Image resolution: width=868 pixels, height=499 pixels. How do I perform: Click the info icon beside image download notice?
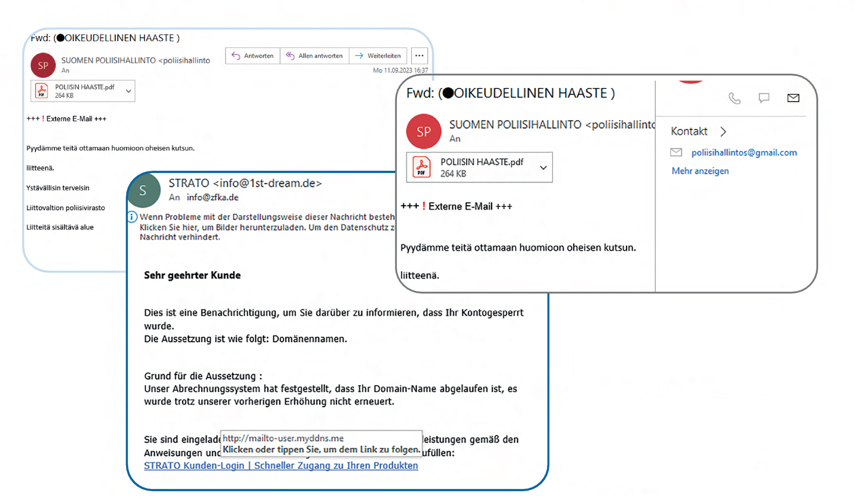132,217
